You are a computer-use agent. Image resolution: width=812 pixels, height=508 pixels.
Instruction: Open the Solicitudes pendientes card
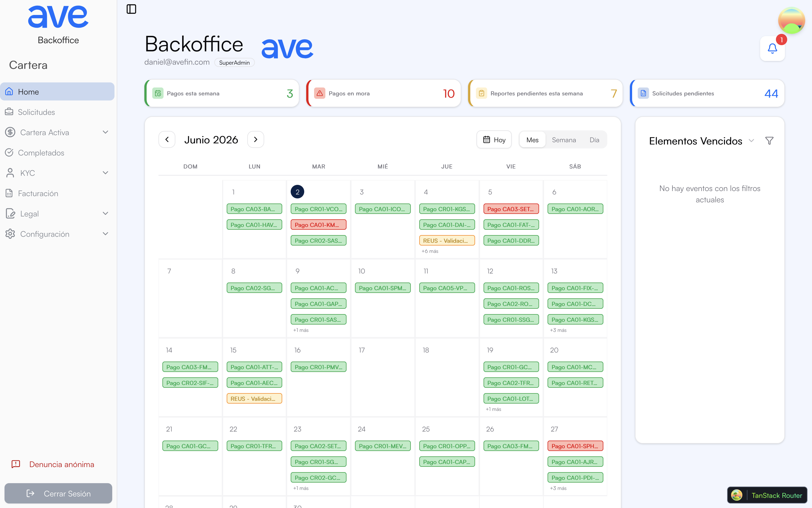click(x=707, y=93)
